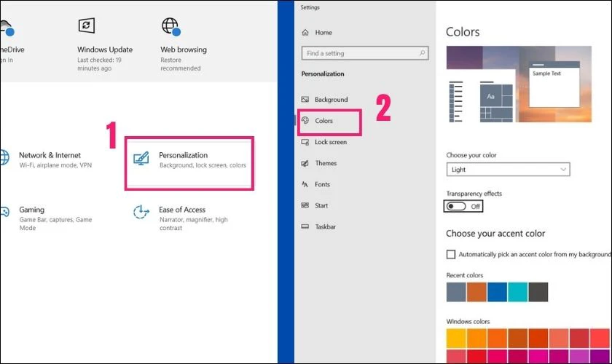
Task: Check automatically pick an accent color box
Action: point(451,255)
